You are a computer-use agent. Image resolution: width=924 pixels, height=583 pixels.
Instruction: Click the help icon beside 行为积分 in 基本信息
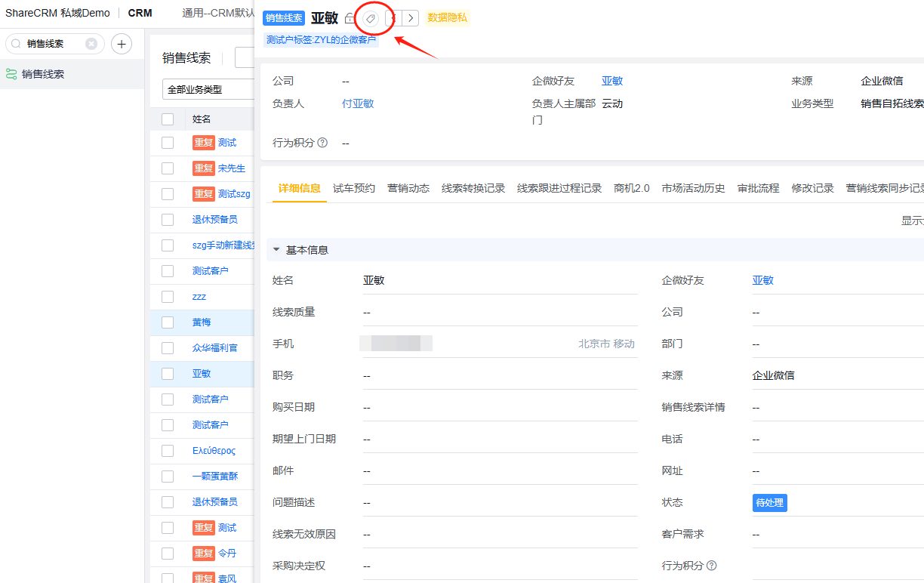click(x=711, y=566)
